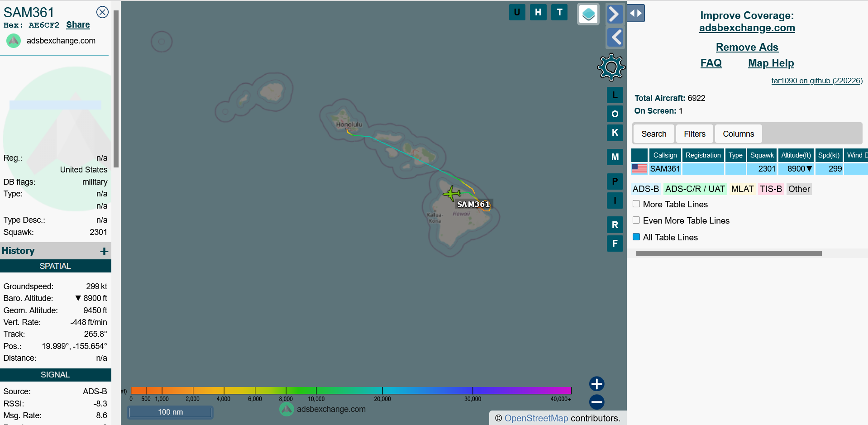The height and width of the screenshot is (425, 868).
Task: Toggle sidebar width with double-arrow button
Action: [x=636, y=13]
